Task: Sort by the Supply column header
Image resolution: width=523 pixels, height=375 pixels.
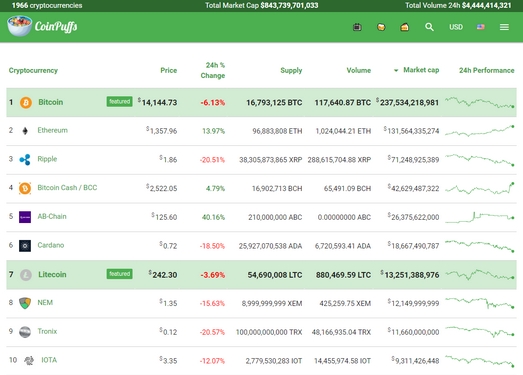Action: pyautogui.click(x=291, y=70)
